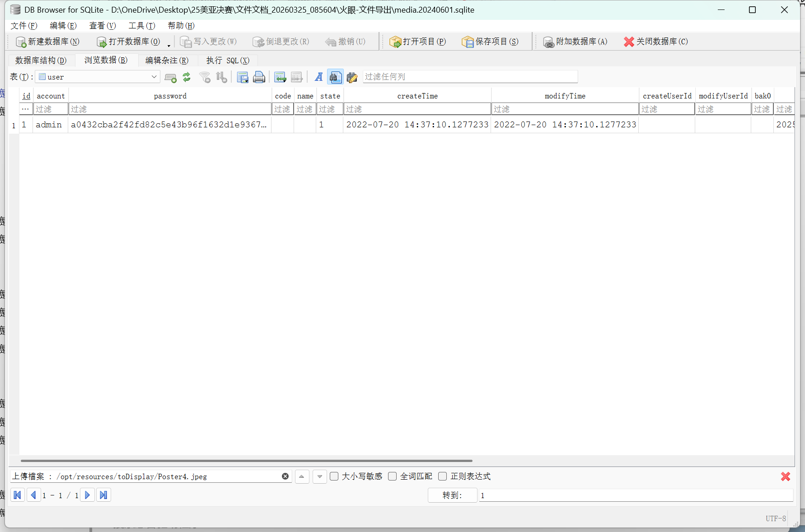The height and width of the screenshot is (532, 805).
Task: Click the filter box under password column
Action: tap(170, 109)
